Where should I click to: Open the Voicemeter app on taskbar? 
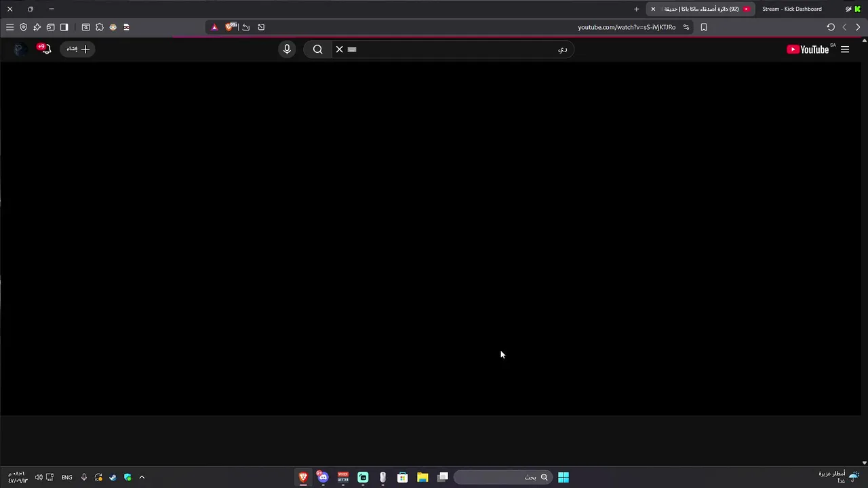pos(343,477)
